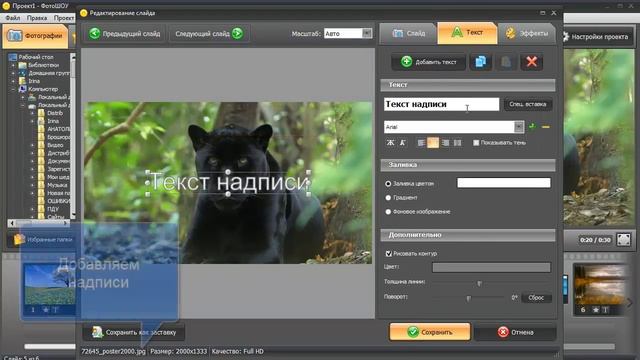
Task: Uncheck the Рисовать контур checkbox
Action: pos(389,253)
